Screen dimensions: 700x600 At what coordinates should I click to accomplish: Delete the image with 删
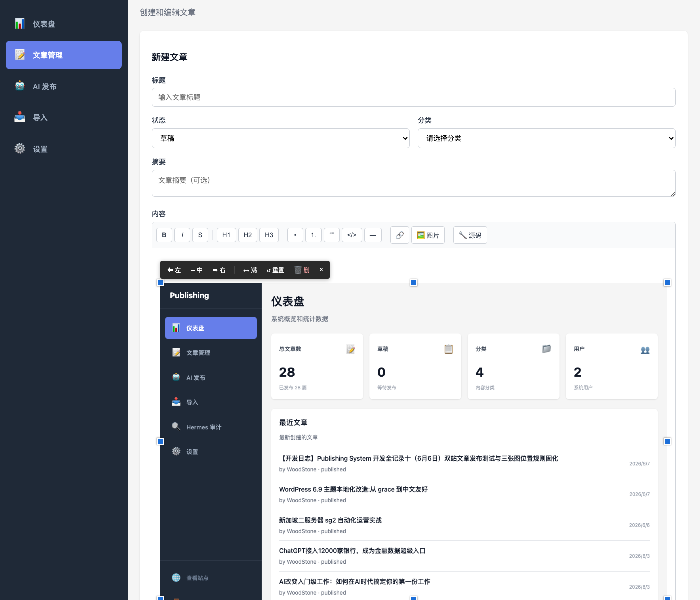[302, 270]
